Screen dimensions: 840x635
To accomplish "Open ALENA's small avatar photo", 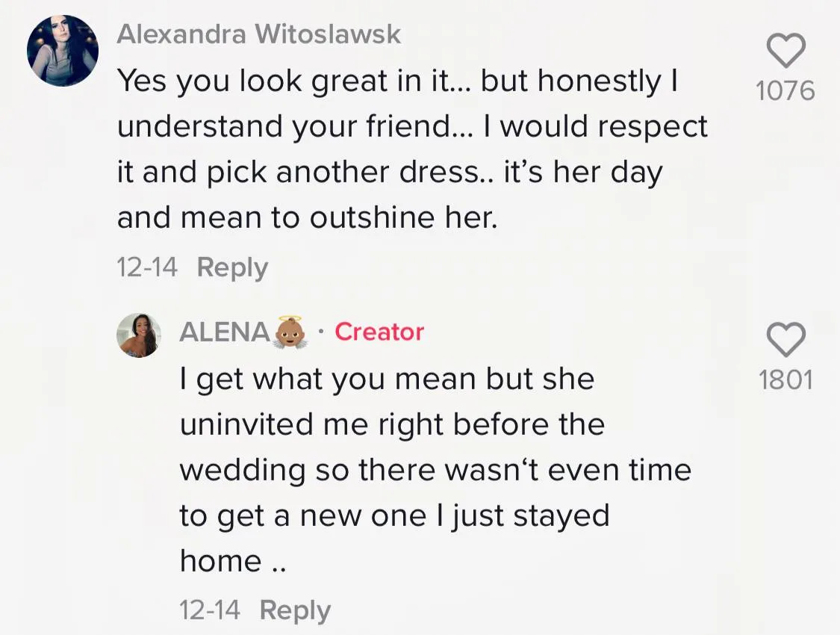I will tap(139, 335).
